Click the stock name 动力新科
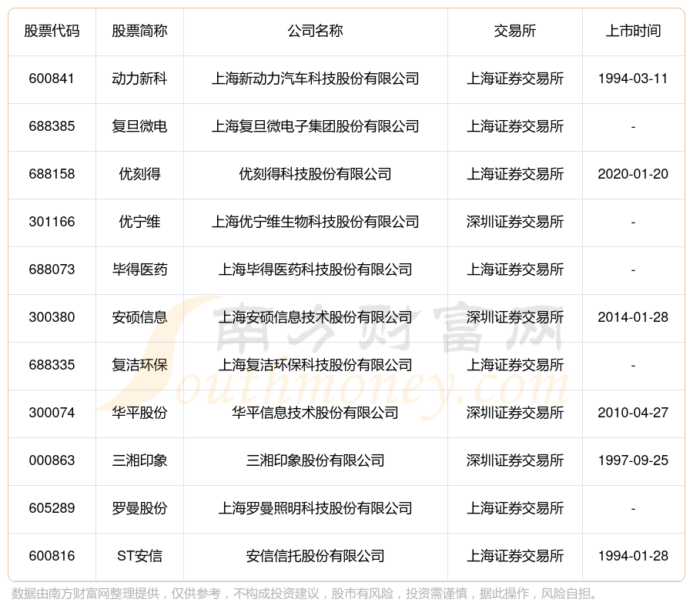 139,79
